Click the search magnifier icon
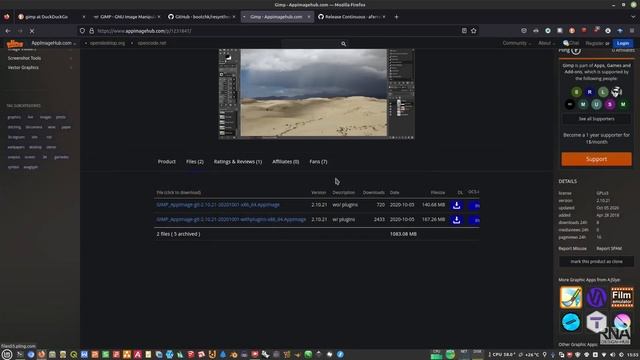The width and height of the screenshot is (640, 360). point(344,44)
